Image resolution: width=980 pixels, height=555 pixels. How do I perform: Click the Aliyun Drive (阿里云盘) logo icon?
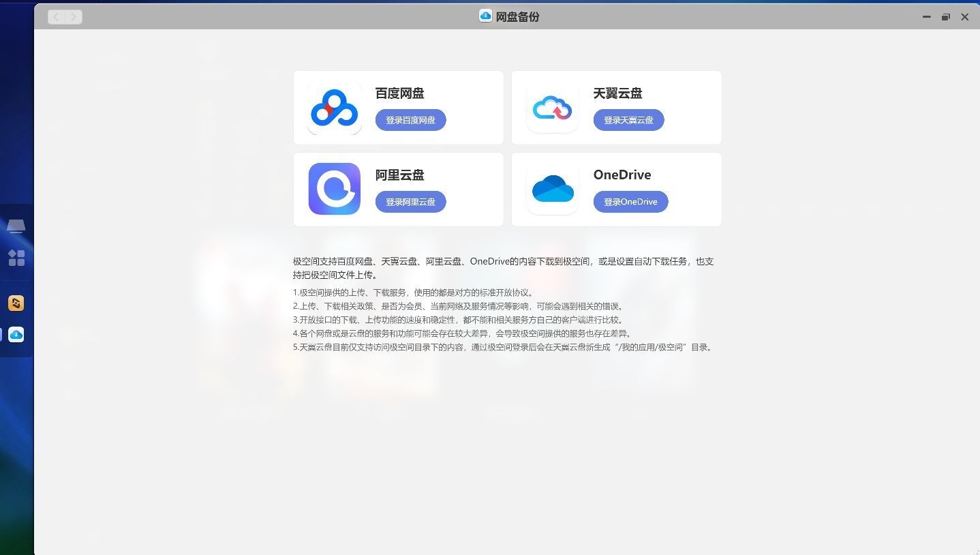(334, 189)
